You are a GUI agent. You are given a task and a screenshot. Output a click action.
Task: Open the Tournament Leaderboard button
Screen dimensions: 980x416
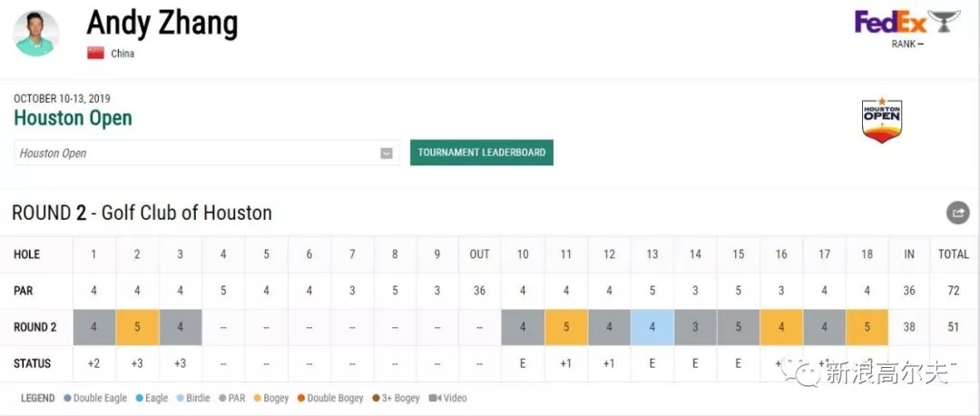(481, 153)
